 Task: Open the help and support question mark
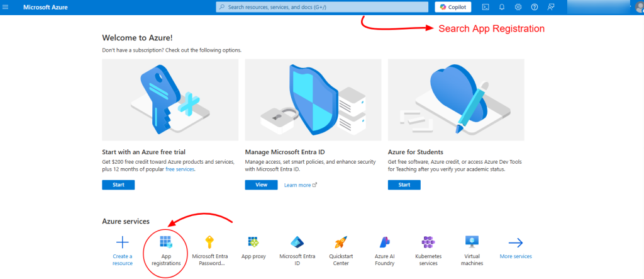(535, 7)
